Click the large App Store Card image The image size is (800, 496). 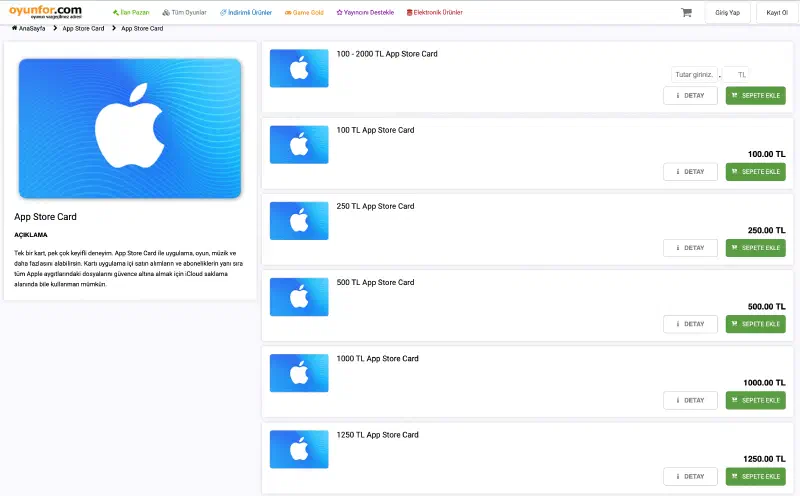point(130,128)
